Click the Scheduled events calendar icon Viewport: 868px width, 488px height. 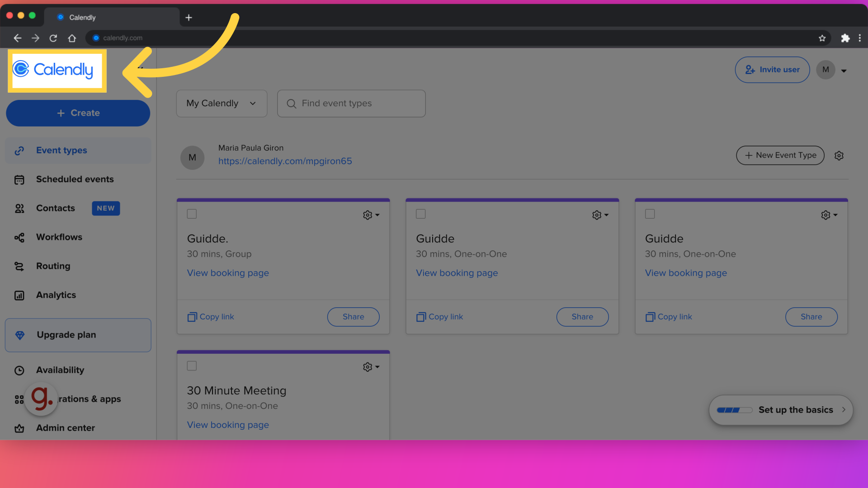pos(19,179)
